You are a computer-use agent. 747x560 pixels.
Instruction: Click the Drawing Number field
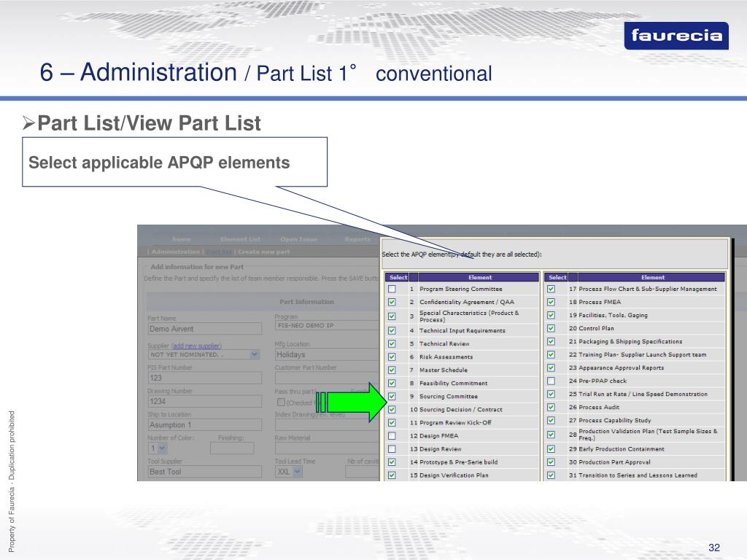coord(205,402)
